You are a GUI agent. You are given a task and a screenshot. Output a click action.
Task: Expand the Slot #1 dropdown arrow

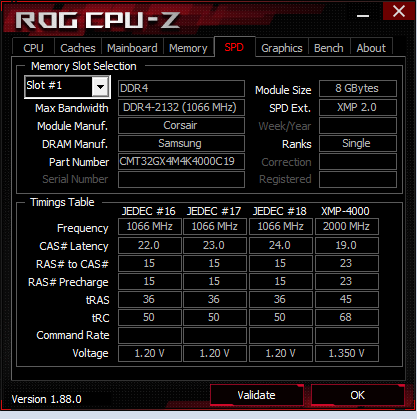pos(100,87)
